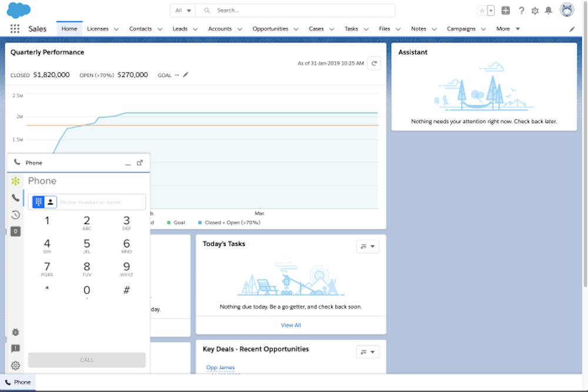Screen dimensions: 588x392
Task: Open the Campaigns tab
Action: (461, 29)
